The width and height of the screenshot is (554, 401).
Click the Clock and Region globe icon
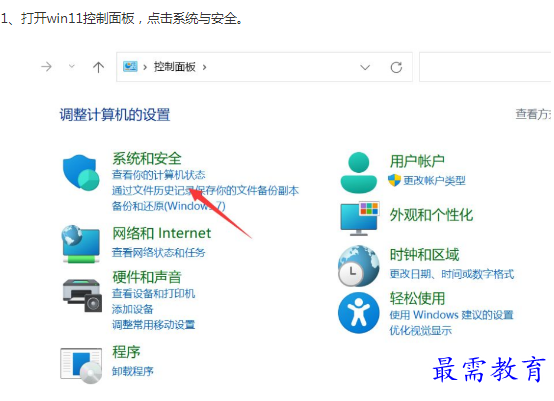[359, 266]
